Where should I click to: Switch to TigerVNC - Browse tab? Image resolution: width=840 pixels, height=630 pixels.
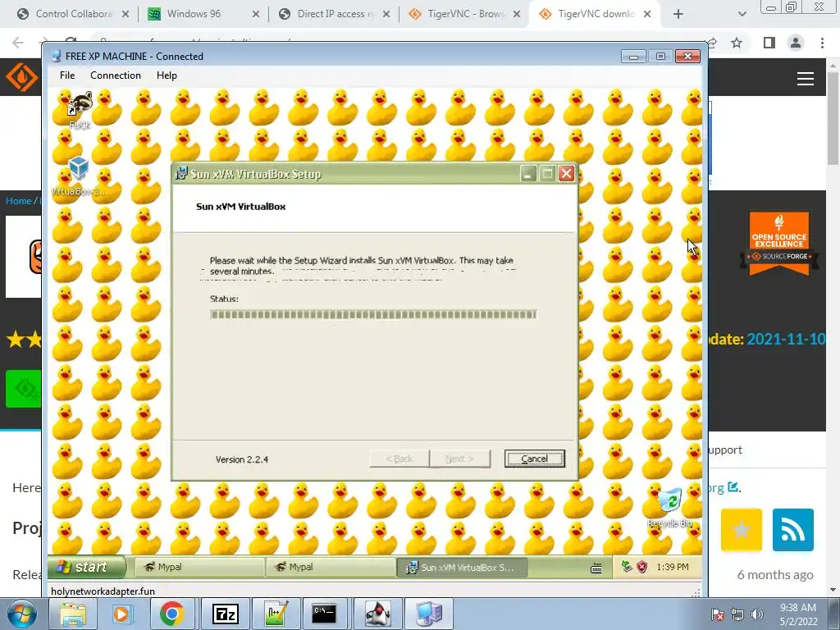point(465,14)
